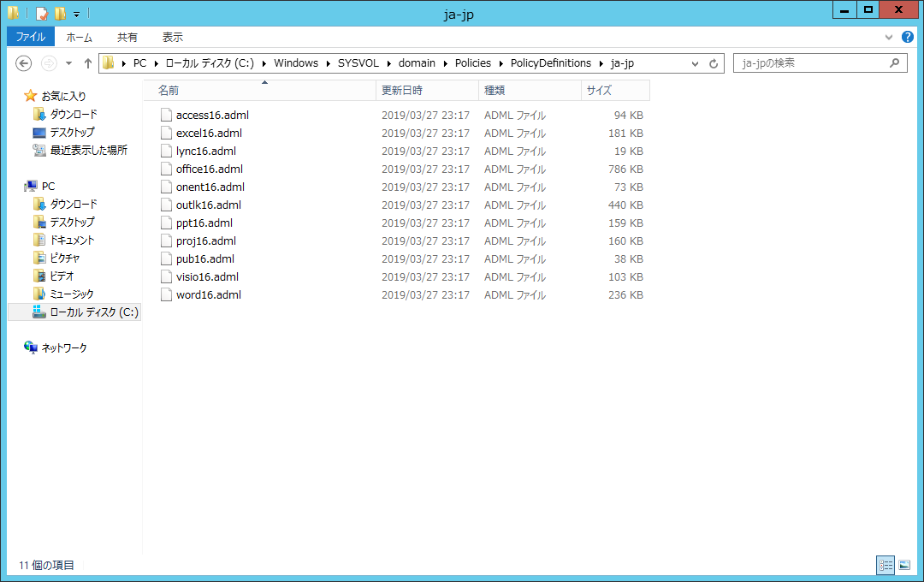Switch to the 共有 ribbon tab
The image size is (924, 582).
tap(127, 37)
